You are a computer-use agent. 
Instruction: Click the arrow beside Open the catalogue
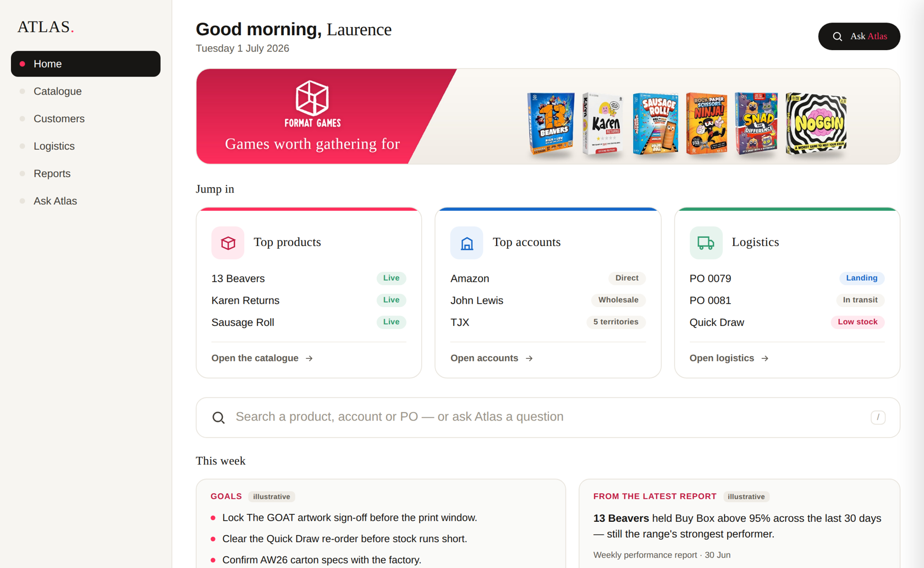coord(309,358)
